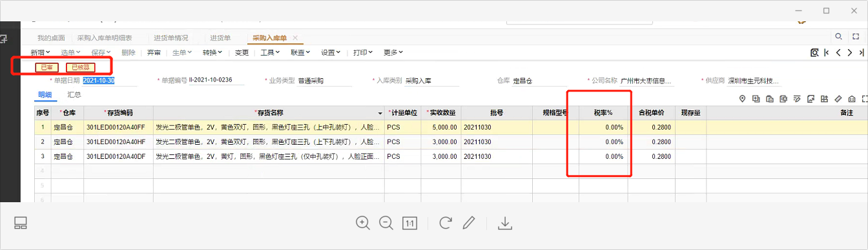Expand the 存货名称 column header dropdown arrow

(380, 113)
